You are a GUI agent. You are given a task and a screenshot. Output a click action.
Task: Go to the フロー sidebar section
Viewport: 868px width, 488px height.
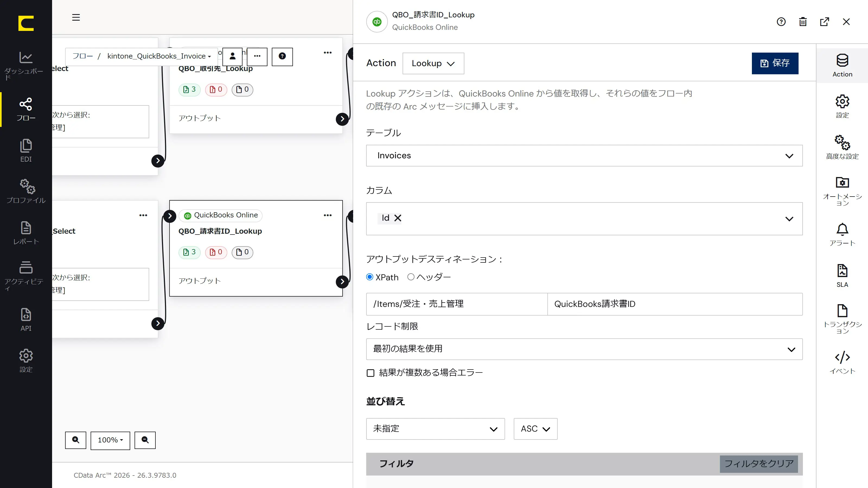tap(25, 110)
